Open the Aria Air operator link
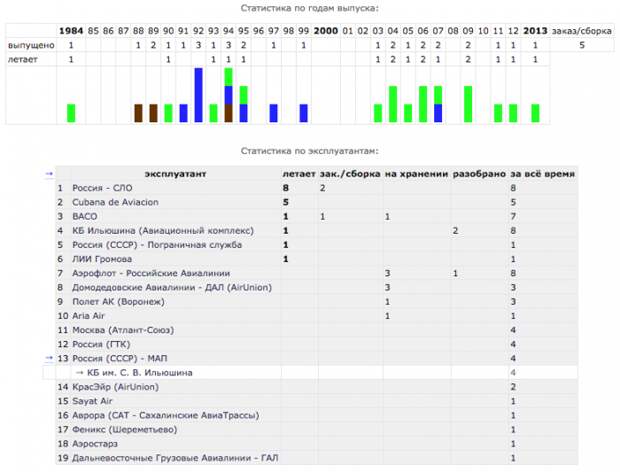Image resolution: width=620 pixels, height=472 pixels. (88, 316)
